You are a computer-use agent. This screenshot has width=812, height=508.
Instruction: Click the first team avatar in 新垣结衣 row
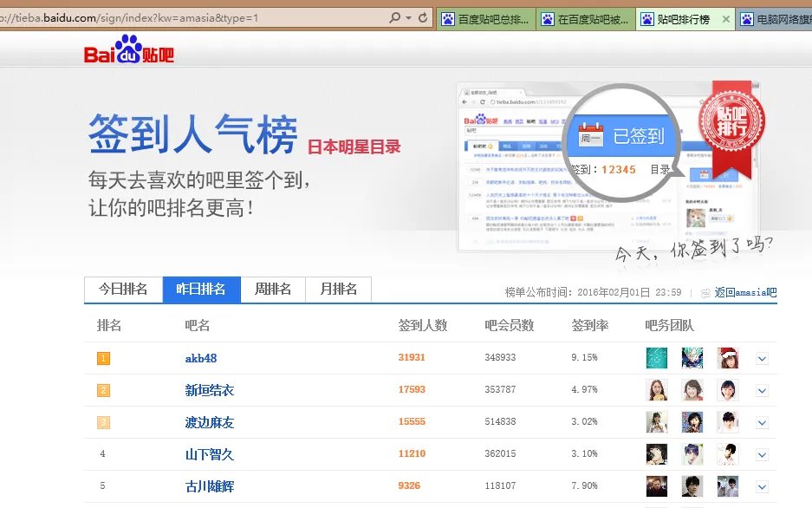(657, 390)
